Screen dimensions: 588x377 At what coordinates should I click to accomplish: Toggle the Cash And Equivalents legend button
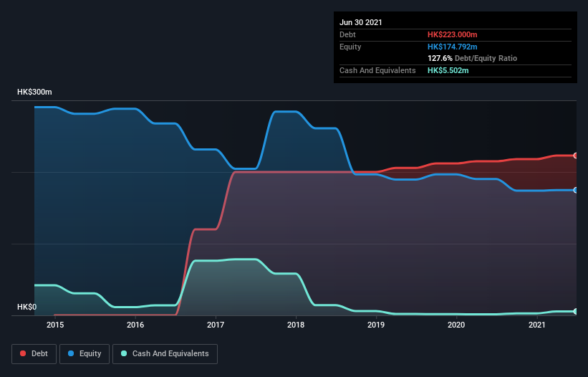[x=165, y=354]
